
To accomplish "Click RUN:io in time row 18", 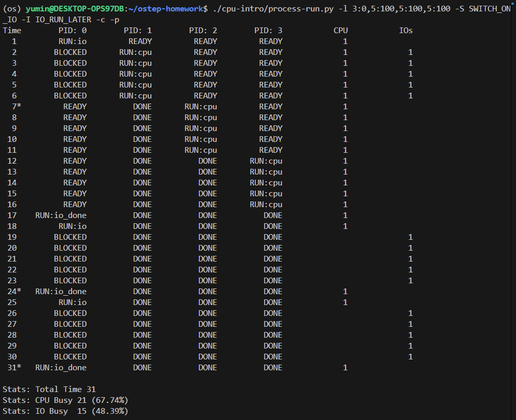I will 73,226.
